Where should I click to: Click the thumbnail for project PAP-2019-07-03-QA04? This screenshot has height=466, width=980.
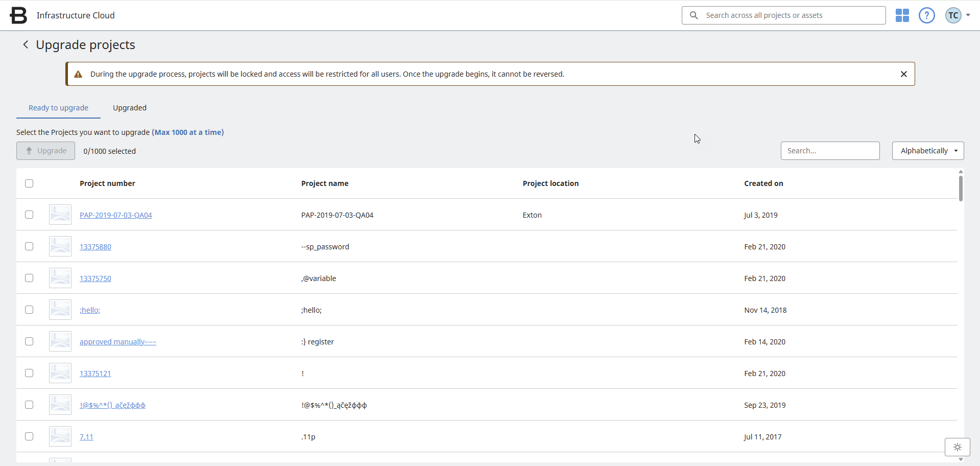click(x=60, y=215)
